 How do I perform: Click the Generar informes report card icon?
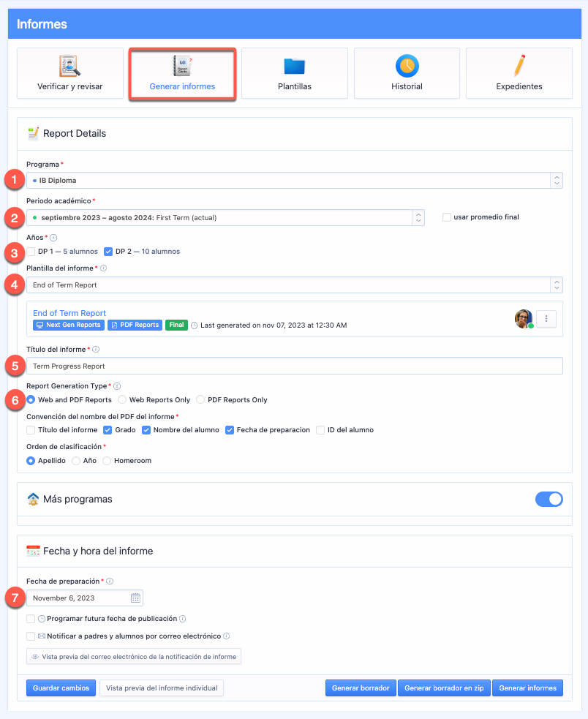[181, 66]
